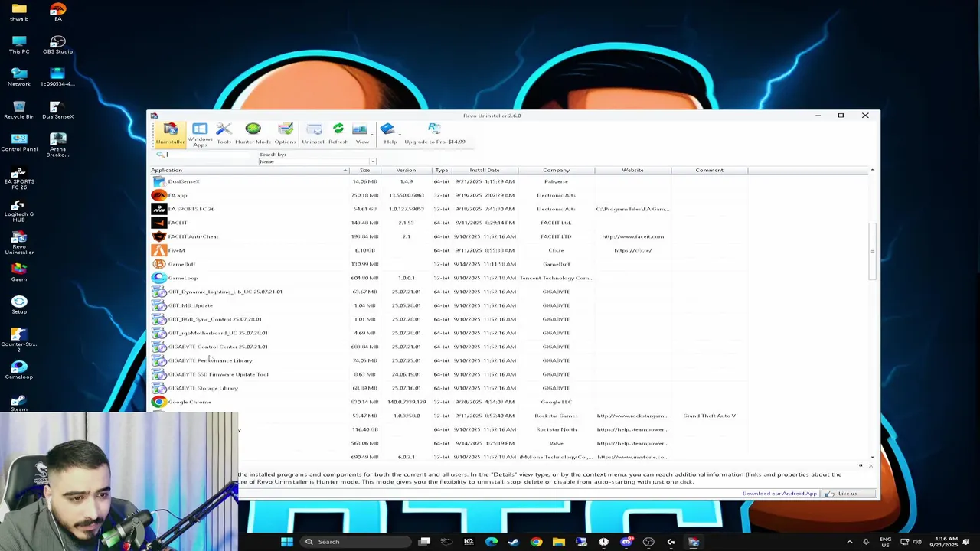Select the DualSenseX row icon
This screenshot has height=551, width=980.
pos(158,181)
